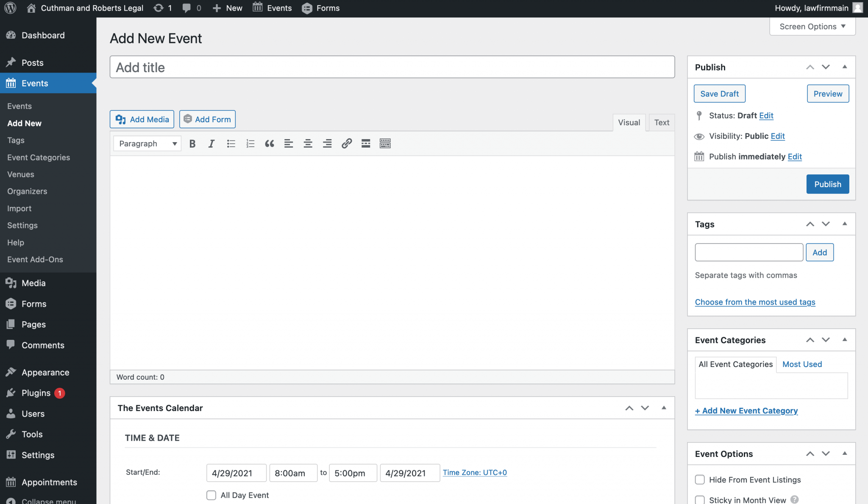Open Choose from the most used tags
Viewport: 868px width, 504px height.
point(755,302)
